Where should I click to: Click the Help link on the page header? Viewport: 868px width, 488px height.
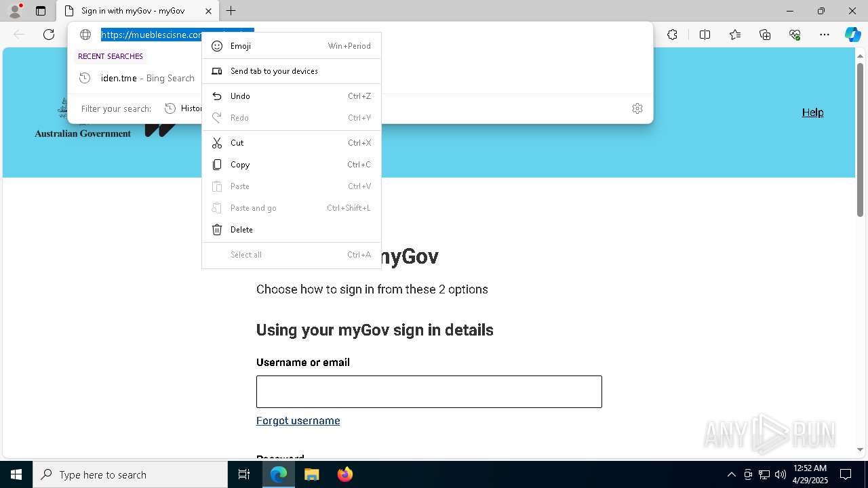pyautogui.click(x=812, y=113)
